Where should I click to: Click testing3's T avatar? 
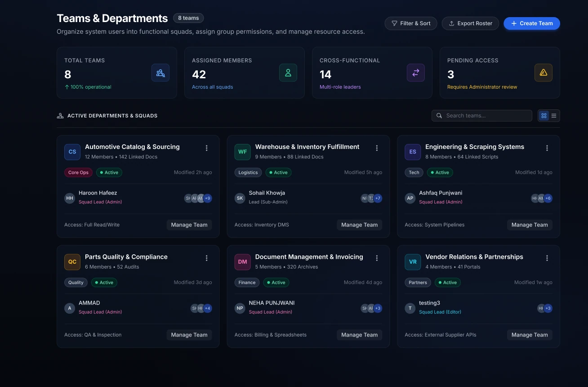coord(410,308)
